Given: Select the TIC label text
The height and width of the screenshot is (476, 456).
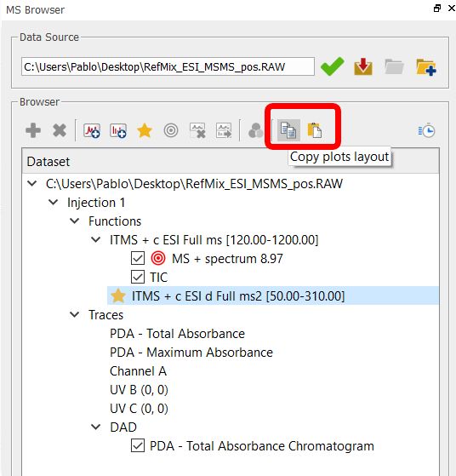Looking at the screenshot, I should click(x=159, y=278).
